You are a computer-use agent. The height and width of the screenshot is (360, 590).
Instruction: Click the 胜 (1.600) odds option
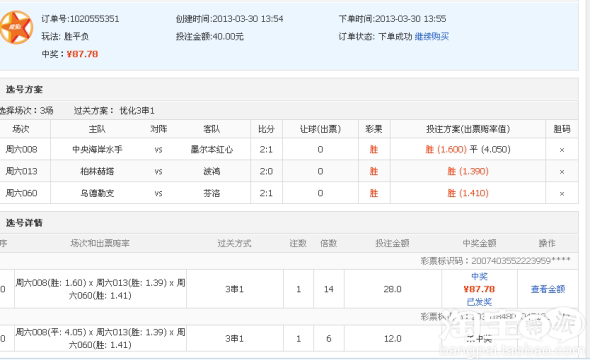[446, 149]
